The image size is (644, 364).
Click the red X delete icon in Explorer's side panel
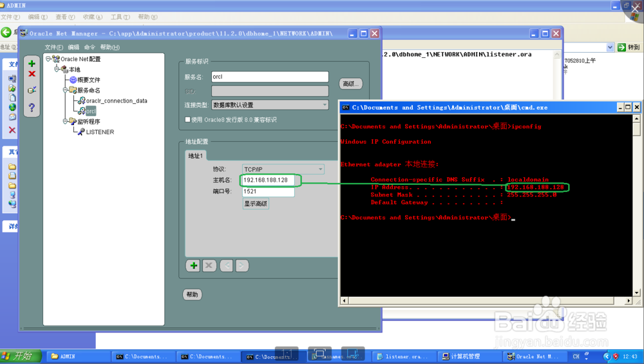coord(12,130)
